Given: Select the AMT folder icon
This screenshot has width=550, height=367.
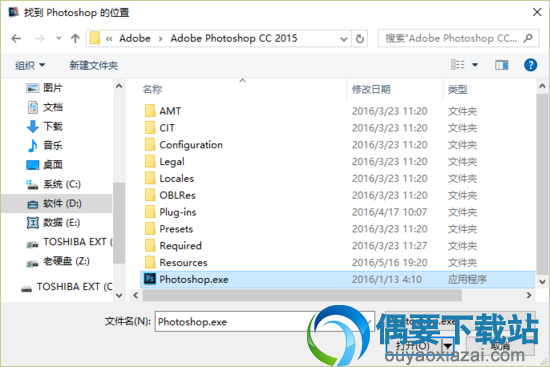Looking at the screenshot, I should click(x=150, y=111).
